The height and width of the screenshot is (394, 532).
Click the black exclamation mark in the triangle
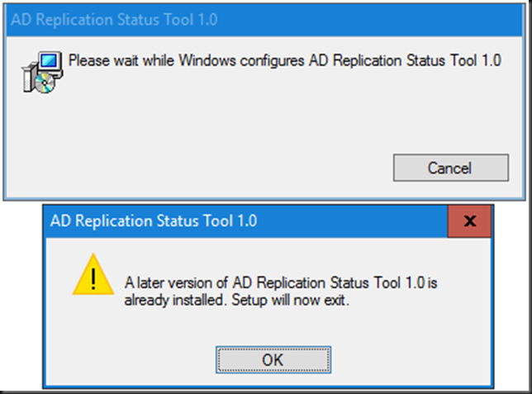[x=93, y=278]
